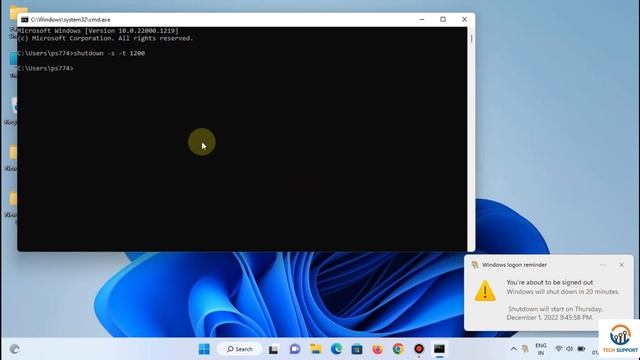The width and height of the screenshot is (640, 360).
Task: Select the Command Prompt taskbar icon
Action: (x=439, y=349)
